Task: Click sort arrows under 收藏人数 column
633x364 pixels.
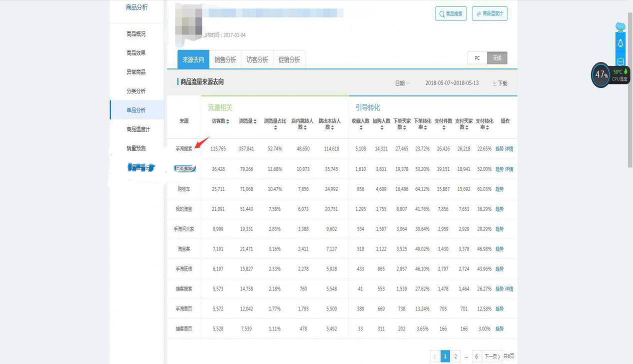Action: pos(360,127)
